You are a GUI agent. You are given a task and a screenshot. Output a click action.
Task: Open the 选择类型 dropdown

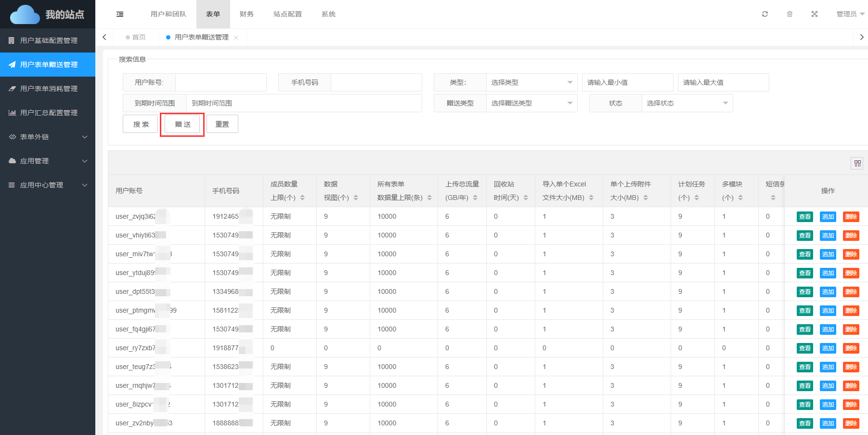[531, 82]
